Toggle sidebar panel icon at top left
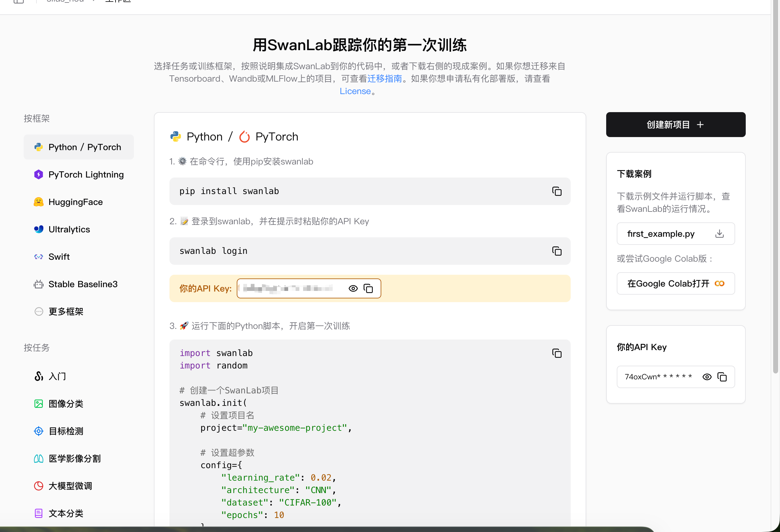 tap(18, 1)
